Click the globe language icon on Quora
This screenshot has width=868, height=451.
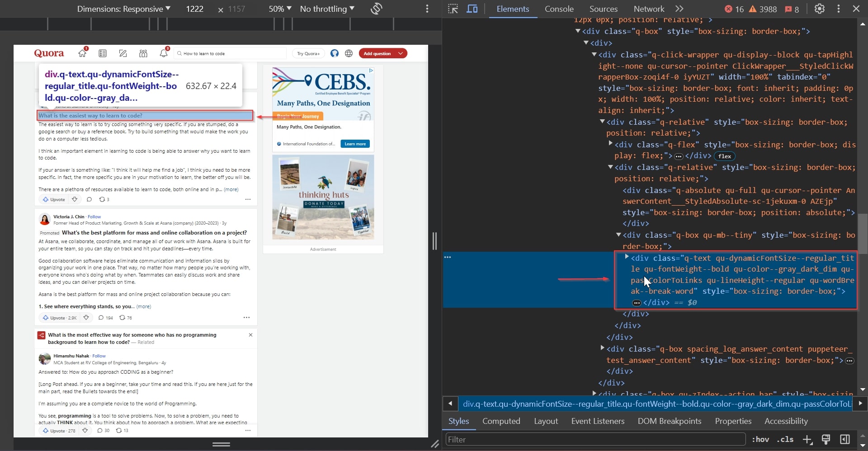(x=349, y=53)
